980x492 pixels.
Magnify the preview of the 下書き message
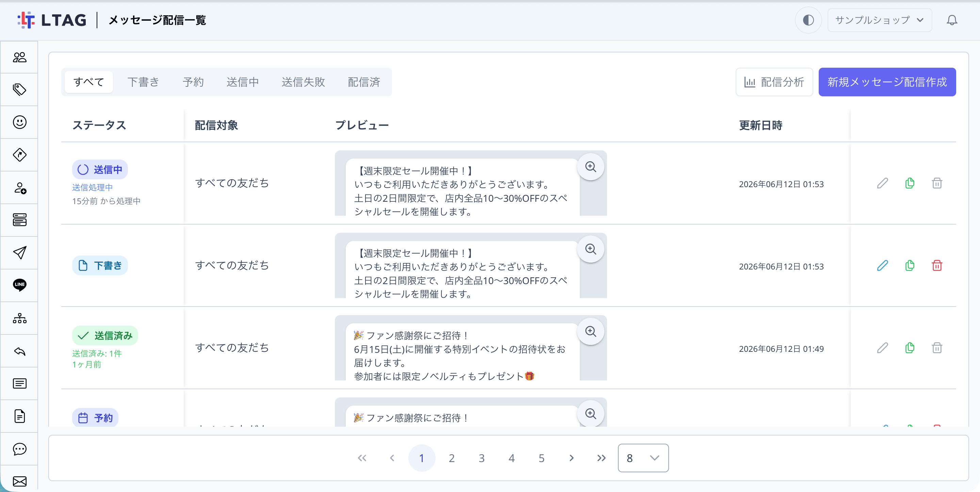coord(590,249)
